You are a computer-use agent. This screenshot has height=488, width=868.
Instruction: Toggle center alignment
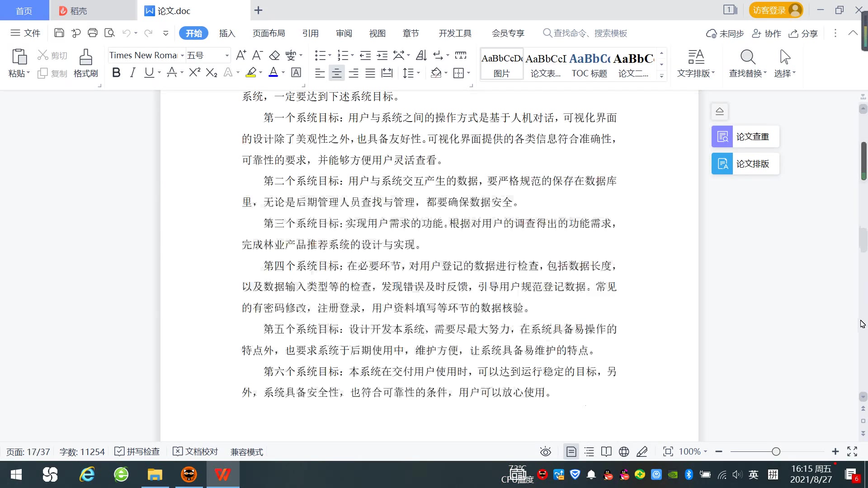pos(336,73)
